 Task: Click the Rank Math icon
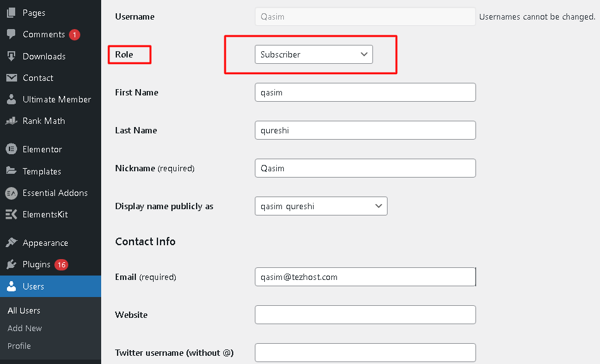tap(11, 121)
